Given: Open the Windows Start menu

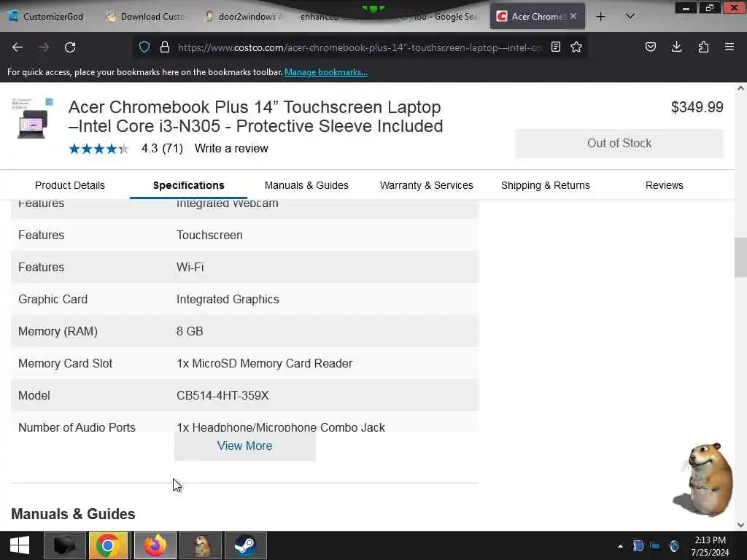Looking at the screenshot, I should pyautogui.click(x=20, y=545).
